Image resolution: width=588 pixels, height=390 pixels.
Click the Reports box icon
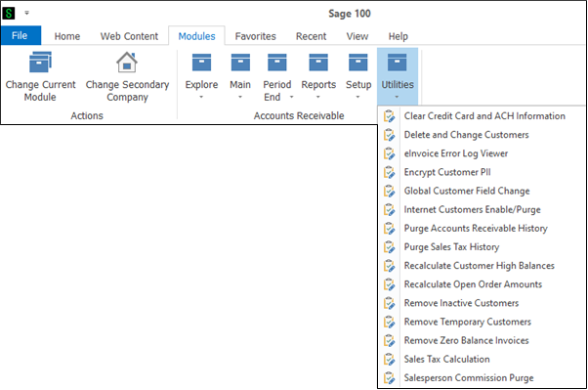click(318, 63)
